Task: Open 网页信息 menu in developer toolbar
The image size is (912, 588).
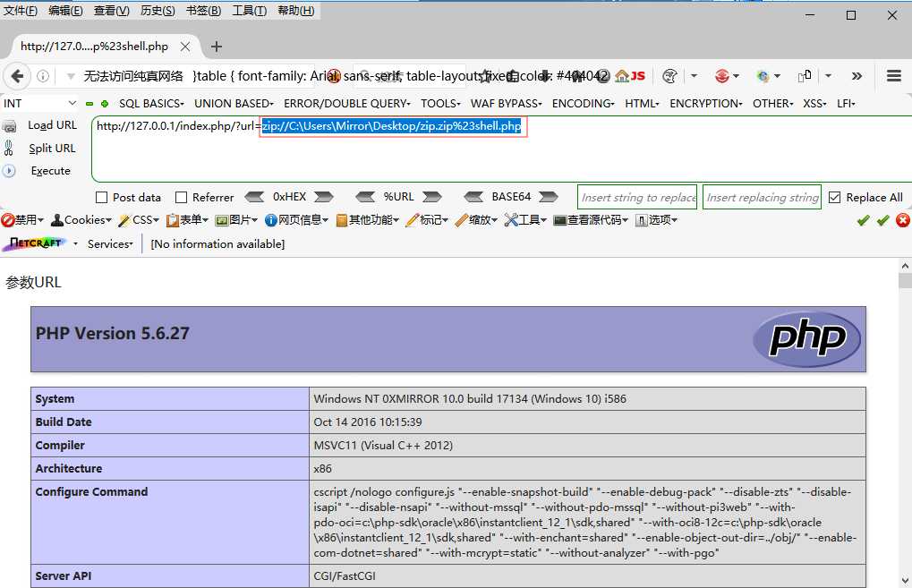Action: click(296, 220)
